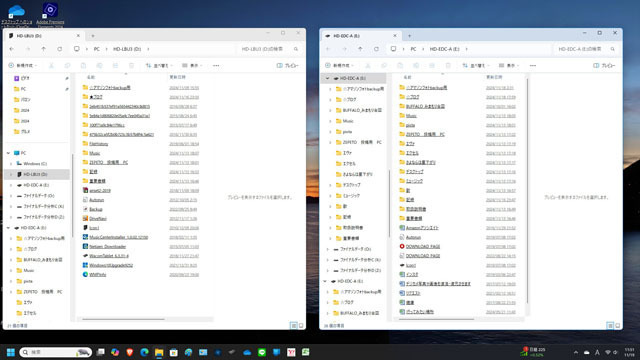Screen dimensions: 640x360
Task: Expand Windows (C:) in HD-LBU3 navigation pane
Action: click(x=11, y=164)
